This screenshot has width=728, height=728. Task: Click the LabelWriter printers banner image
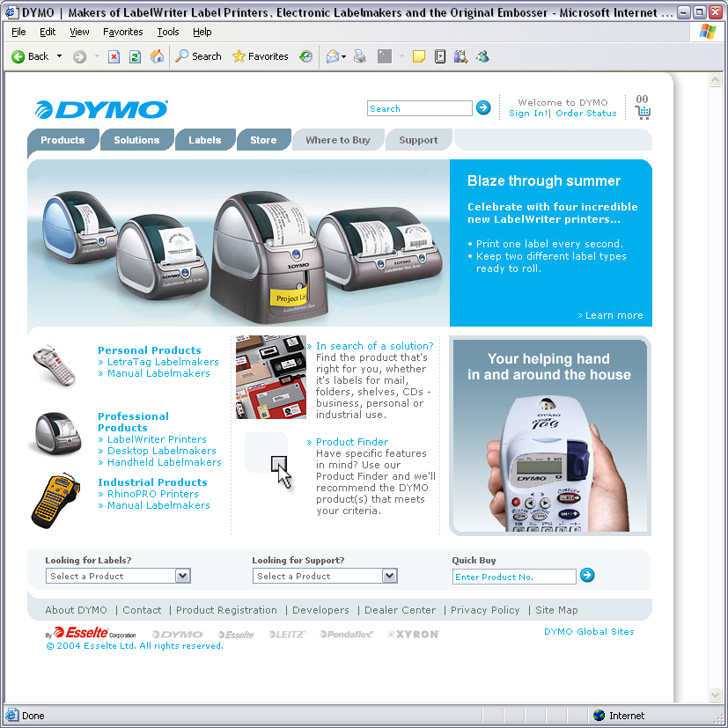pos(239,243)
